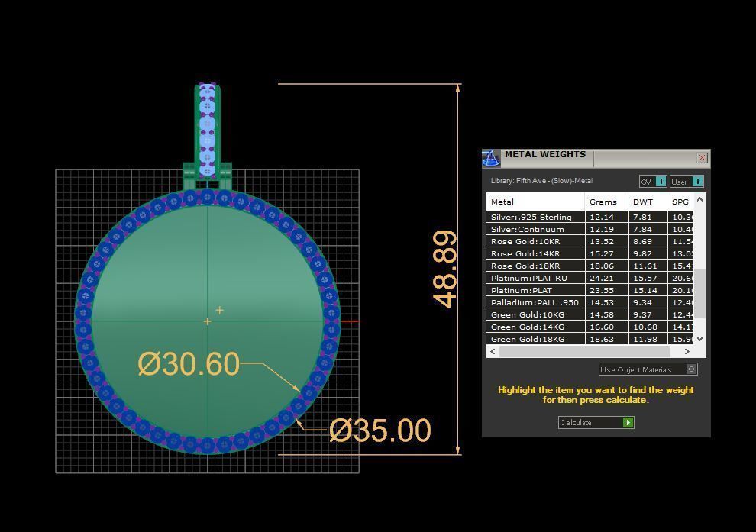Click the Library: Fifth Ave label

pos(541,181)
